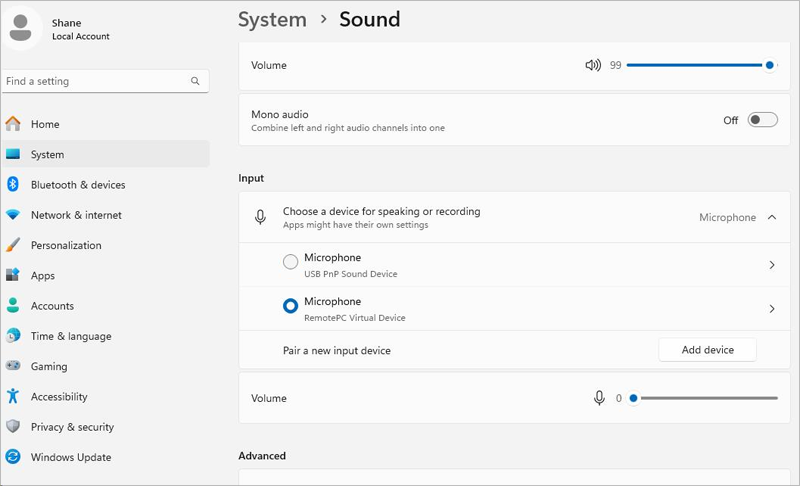Mute the microphone via input volume icon
This screenshot has width=800, height=486.
point(599,398)
